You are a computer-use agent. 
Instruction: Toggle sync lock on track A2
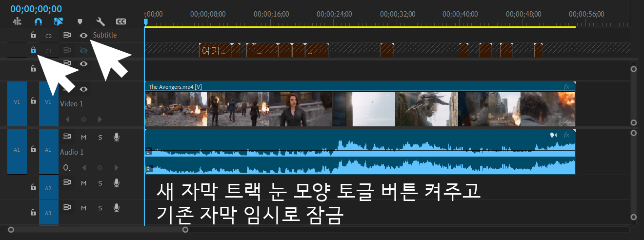(67, 183)
